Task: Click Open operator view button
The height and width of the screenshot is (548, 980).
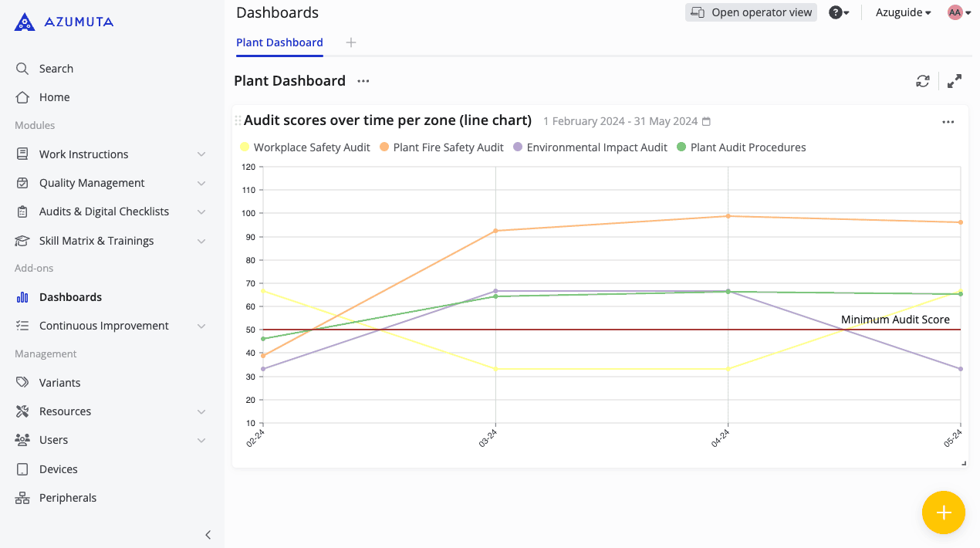Action: pos(751,12)
